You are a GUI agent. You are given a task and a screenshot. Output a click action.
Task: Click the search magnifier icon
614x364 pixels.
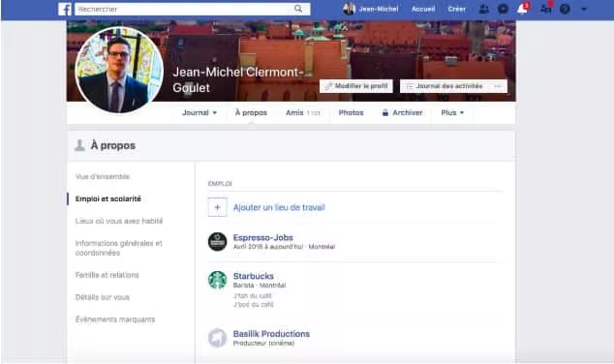coord(298,9)
